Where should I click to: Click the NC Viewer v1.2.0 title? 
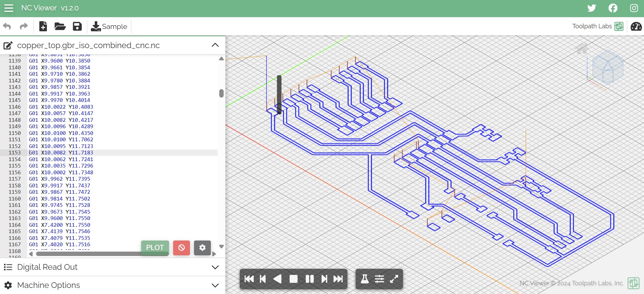point(50,8)
